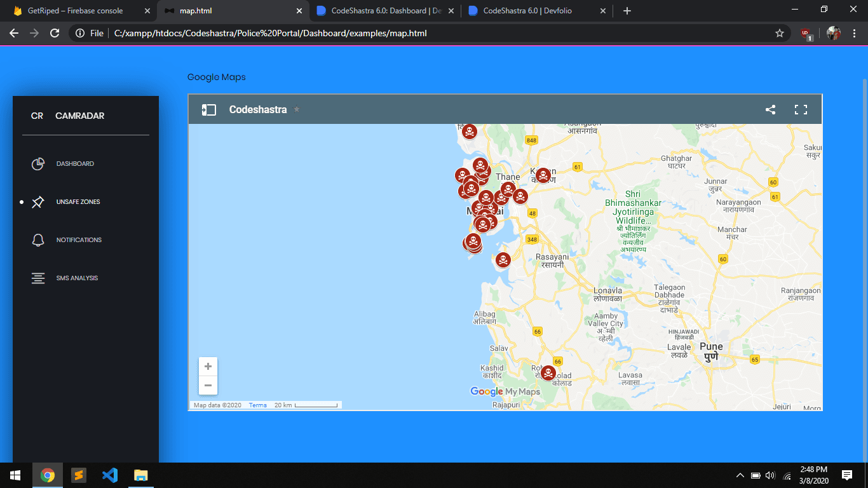The height and width of the screenshot is (488, 868).
Task: Open the map legend sidebar panel icon
Action: pos(209,110)
